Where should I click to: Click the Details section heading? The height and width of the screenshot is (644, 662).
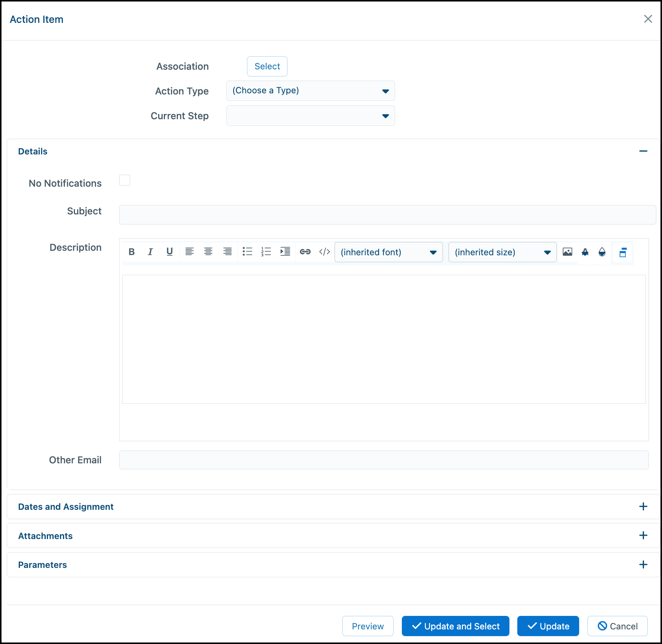[33, 151]
